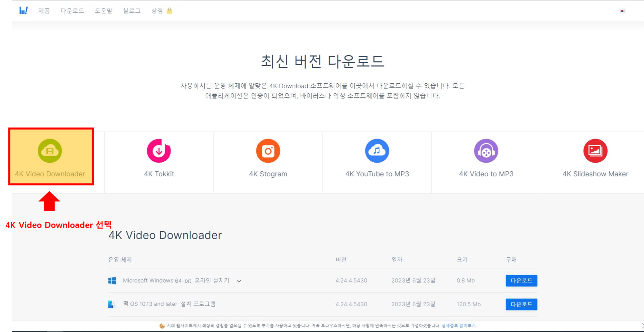
Task: Select the 4K YouTube to MP3 cloud icon
Action: pyautogui.click(x=377, y=151)
